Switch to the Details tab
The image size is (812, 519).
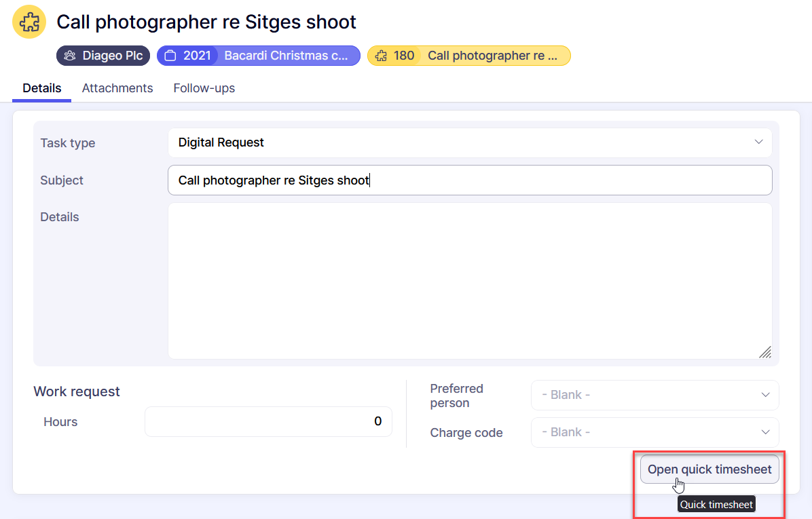pos(41,88)
